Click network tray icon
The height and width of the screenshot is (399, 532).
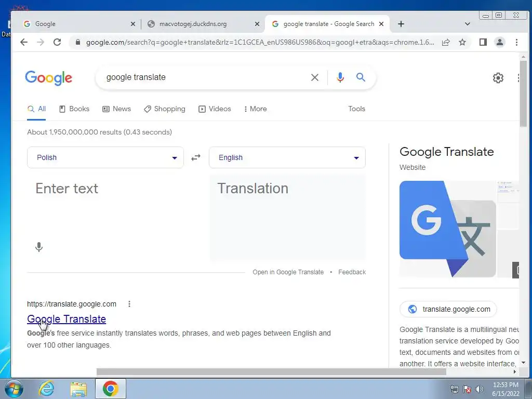pyautogui.click(x=454, y=389)
